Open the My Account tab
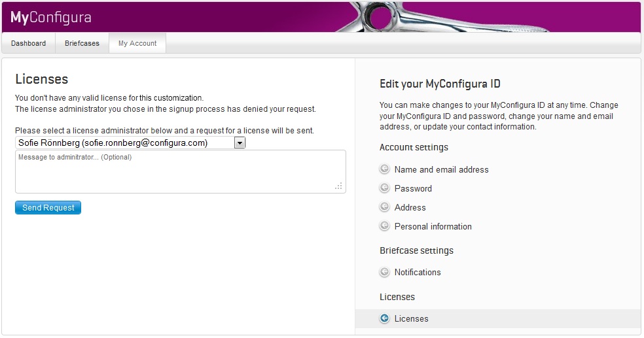The width and height of the screenshot is (644, 338). 137,43
